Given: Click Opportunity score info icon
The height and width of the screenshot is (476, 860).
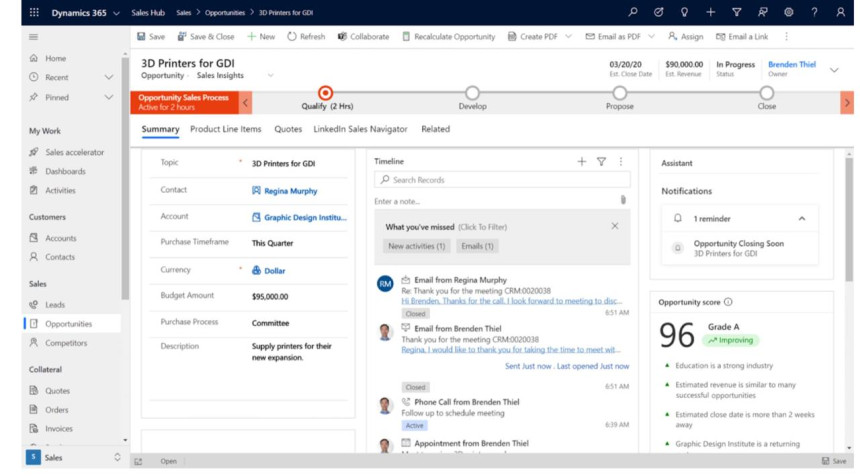Looking at the screenshot, I should 728,302.
